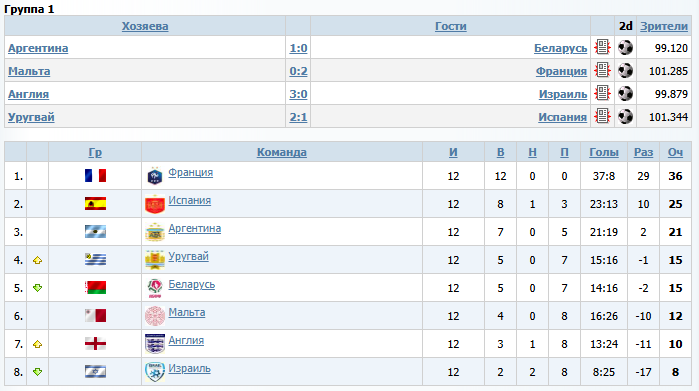699x391 pixels.
Task: Click the Argentina team crest icon
Action: 155,232
